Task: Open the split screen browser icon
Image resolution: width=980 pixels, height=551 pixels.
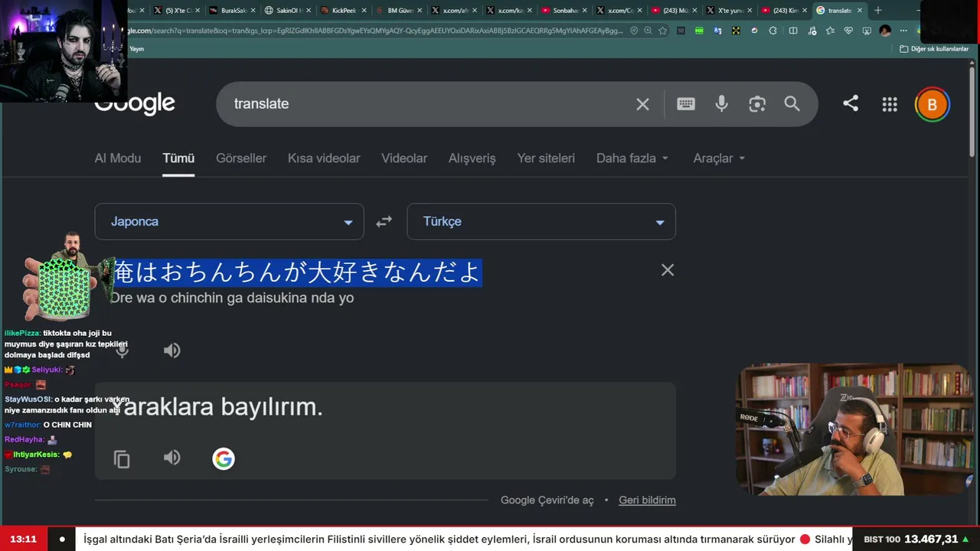Action: (x=793, y=31)
